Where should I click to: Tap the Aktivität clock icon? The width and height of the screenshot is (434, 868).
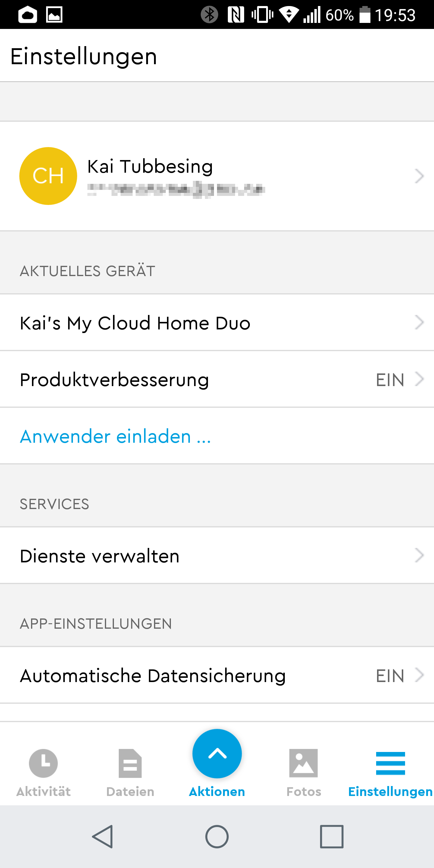pyautogui.click(x=43, y=763)
